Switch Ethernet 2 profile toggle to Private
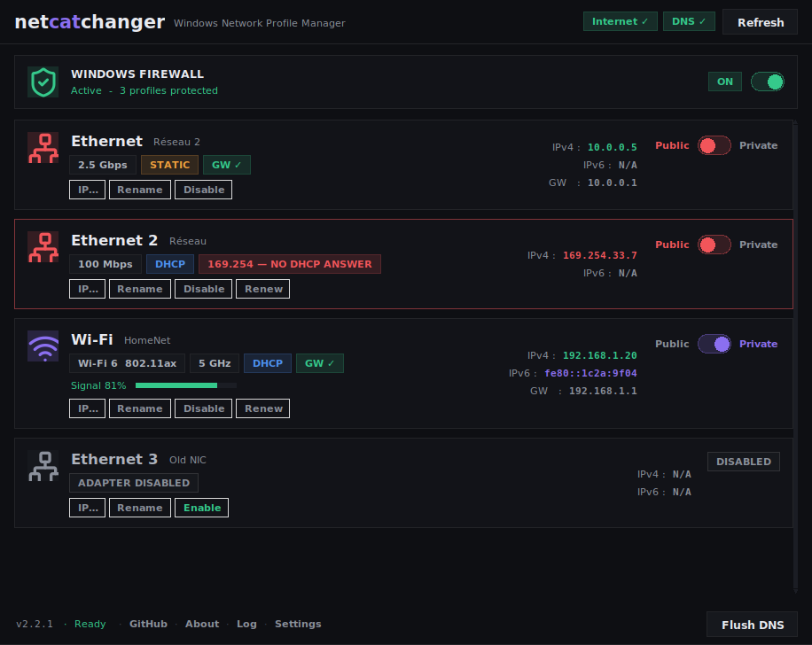 tap(714, 245)
